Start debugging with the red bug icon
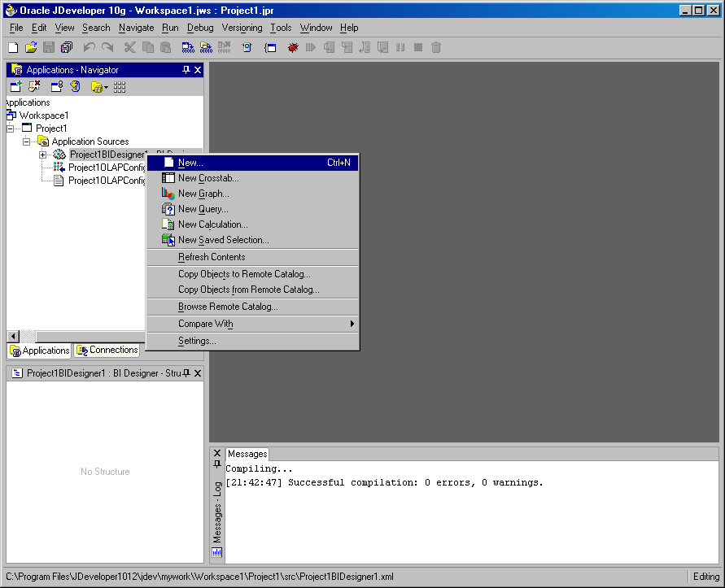Image resolution: width=725 pixels, height=588 pixels. (293, 47)
